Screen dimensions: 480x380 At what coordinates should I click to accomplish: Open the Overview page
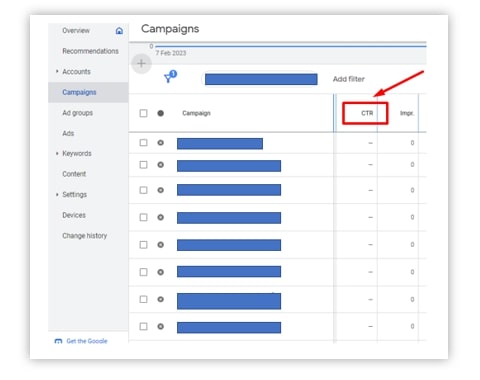76,31
